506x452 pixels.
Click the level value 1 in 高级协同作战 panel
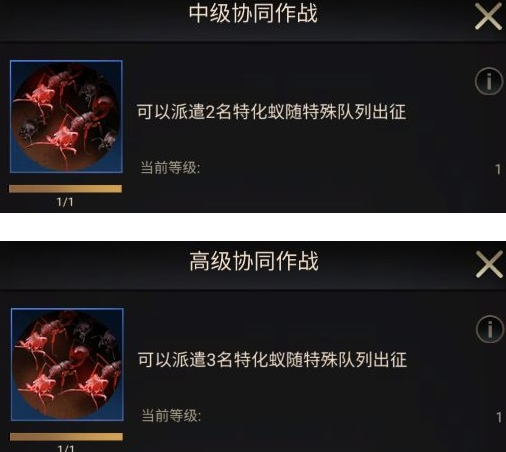tap(499, 417)
